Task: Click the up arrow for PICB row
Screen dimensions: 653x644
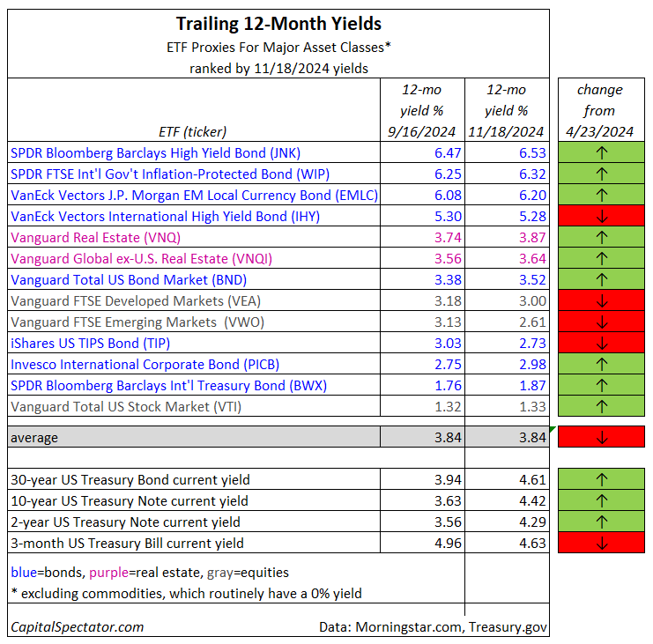Action: pyautogui.click(x=601, y=364)
